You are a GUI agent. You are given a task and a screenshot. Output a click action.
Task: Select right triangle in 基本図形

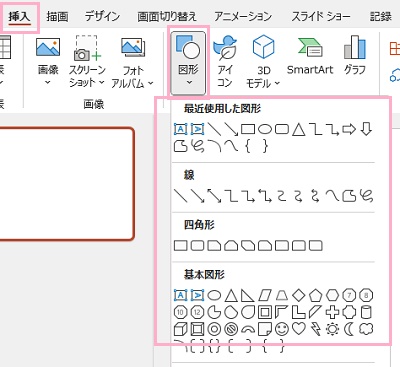248,295
